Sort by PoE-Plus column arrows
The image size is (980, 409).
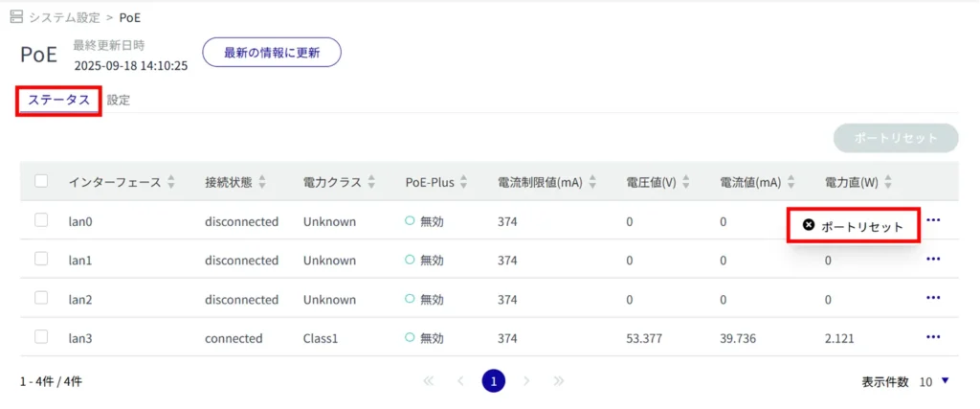(463, 182)
